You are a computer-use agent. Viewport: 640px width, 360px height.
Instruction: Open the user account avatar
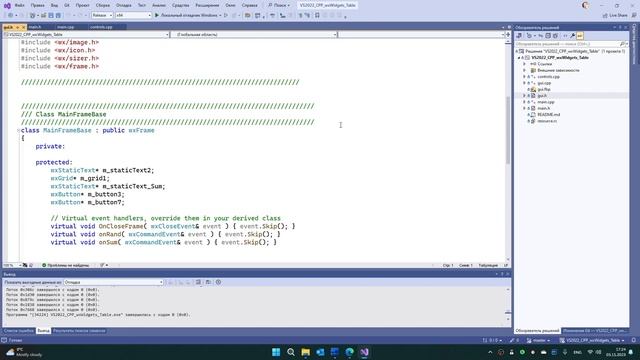point(585,5)
